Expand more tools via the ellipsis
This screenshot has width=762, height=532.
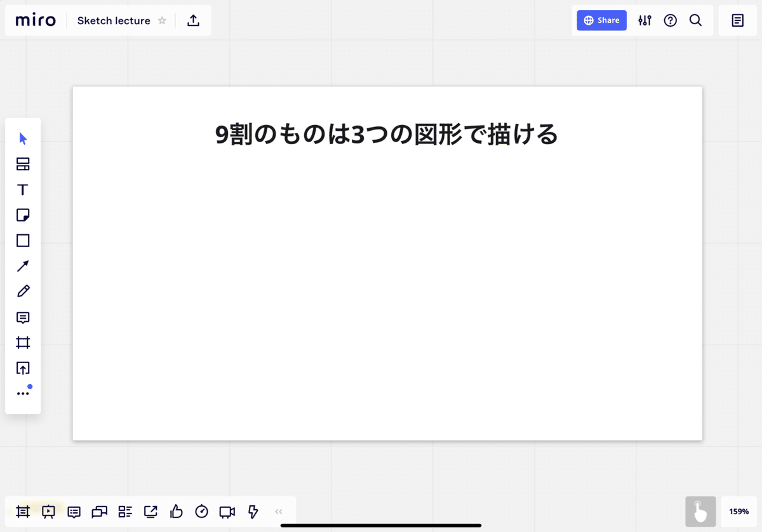point(23,391)
